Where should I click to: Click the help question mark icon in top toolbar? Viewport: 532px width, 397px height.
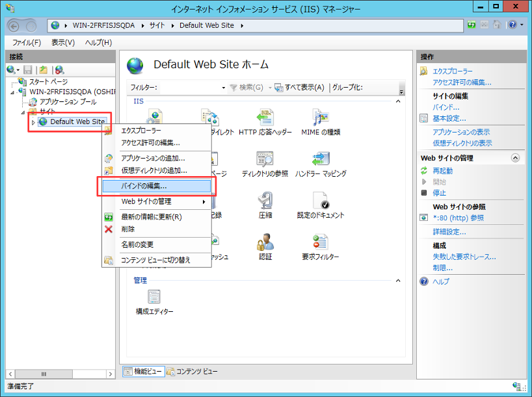(512, 25)
